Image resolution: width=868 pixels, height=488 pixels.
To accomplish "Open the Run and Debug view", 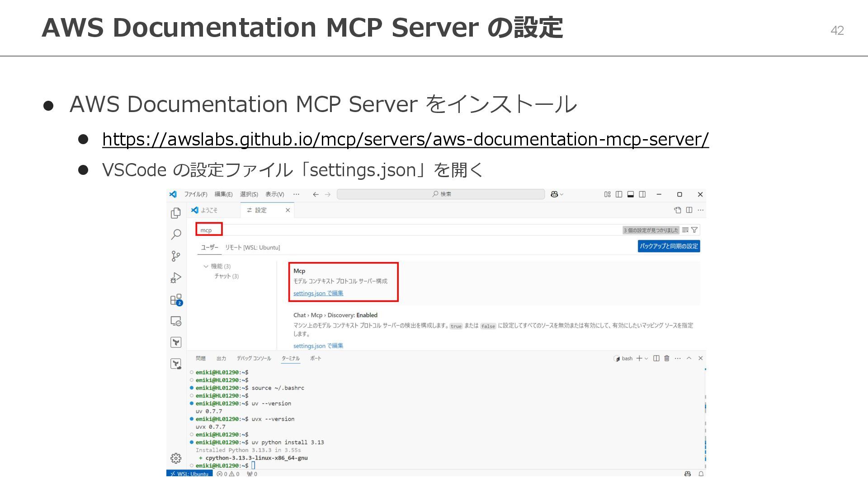I will [x=176, y=277].
